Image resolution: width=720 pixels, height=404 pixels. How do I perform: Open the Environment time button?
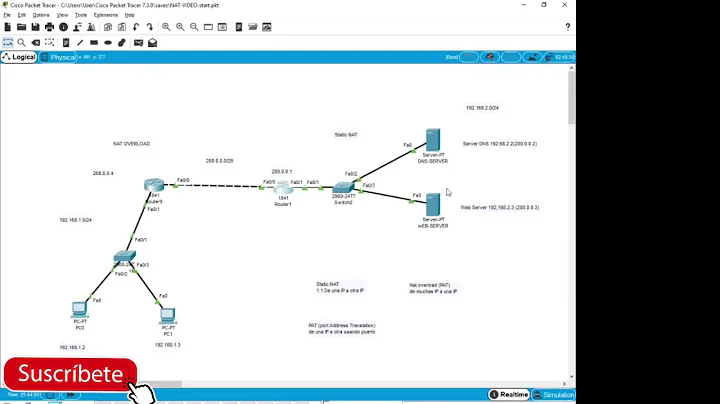[559, 57]
